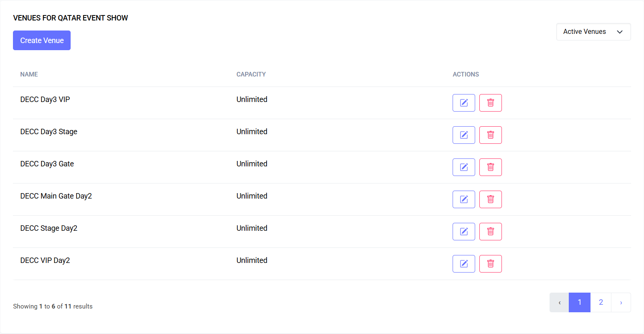The width and height of the screenshot is (644, 334).
Task: Edit the DECC Stage Day2 venue
Action: 463,232
